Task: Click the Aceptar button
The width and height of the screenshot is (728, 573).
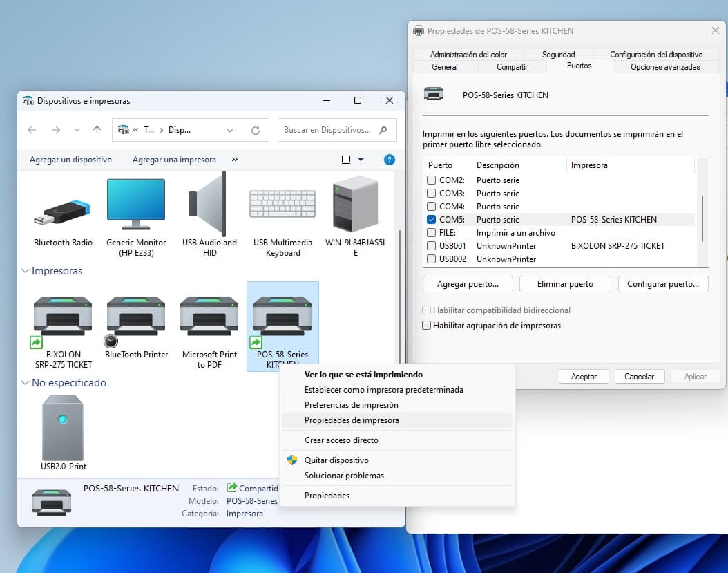Action: (584, 377)
